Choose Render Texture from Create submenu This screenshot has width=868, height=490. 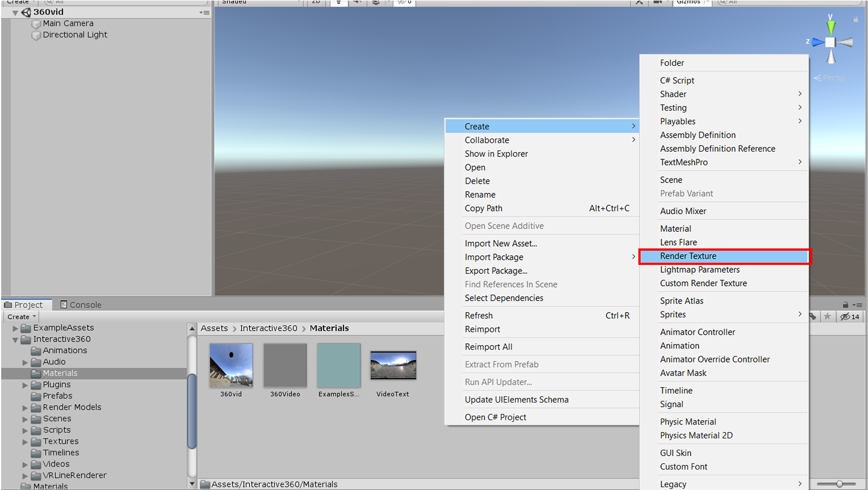coord(688,256)
